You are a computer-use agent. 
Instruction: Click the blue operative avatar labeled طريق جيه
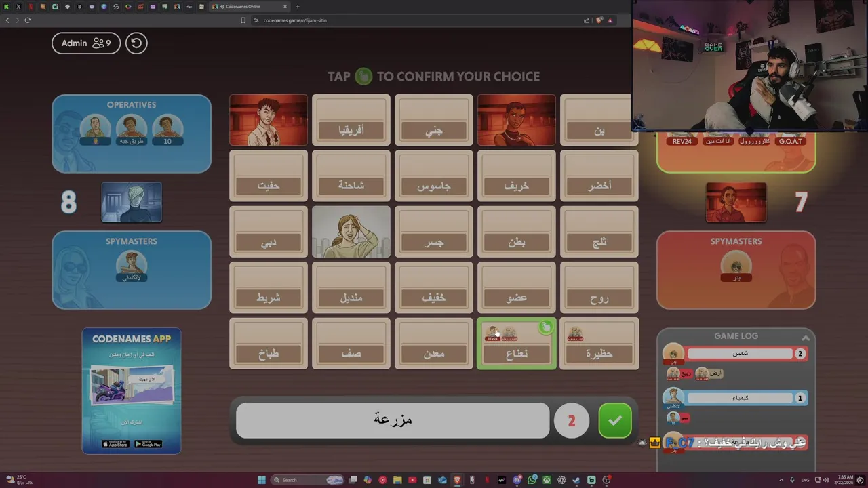(x=132, y=129)
